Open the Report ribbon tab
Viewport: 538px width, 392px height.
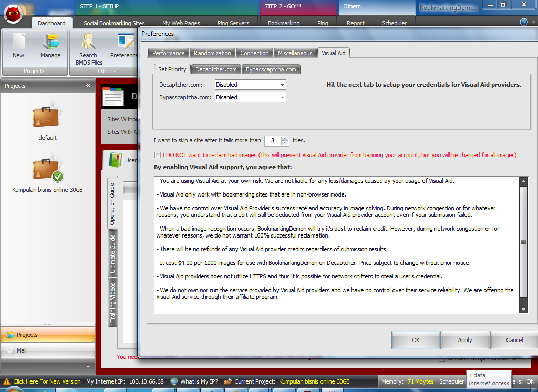[x=356, y=23]
